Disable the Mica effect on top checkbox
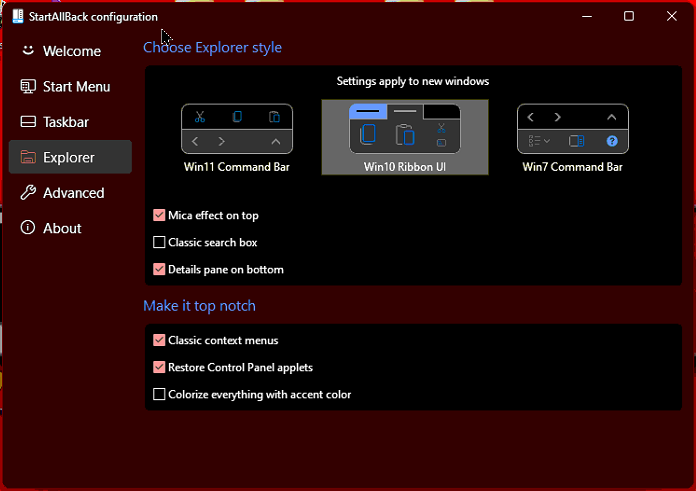This screenshot has height=491, width=696. [159, 215]
